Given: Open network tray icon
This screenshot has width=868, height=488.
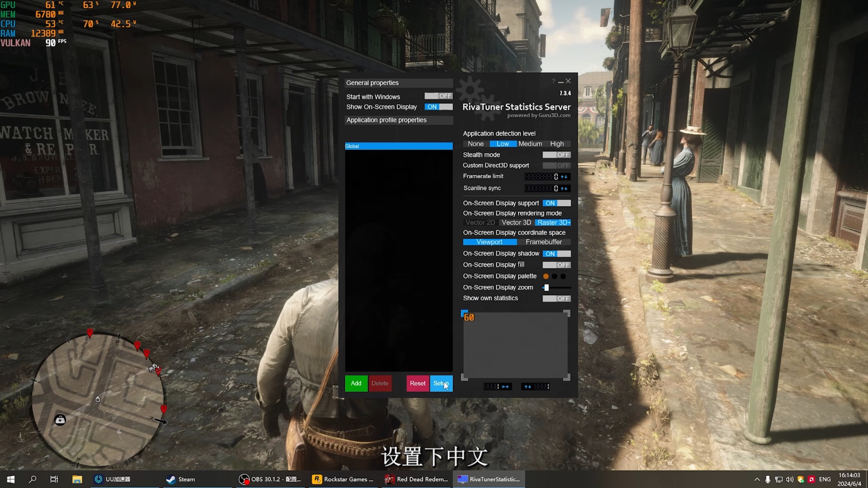Looking at the screenshot, I should [x=779, y=479].
